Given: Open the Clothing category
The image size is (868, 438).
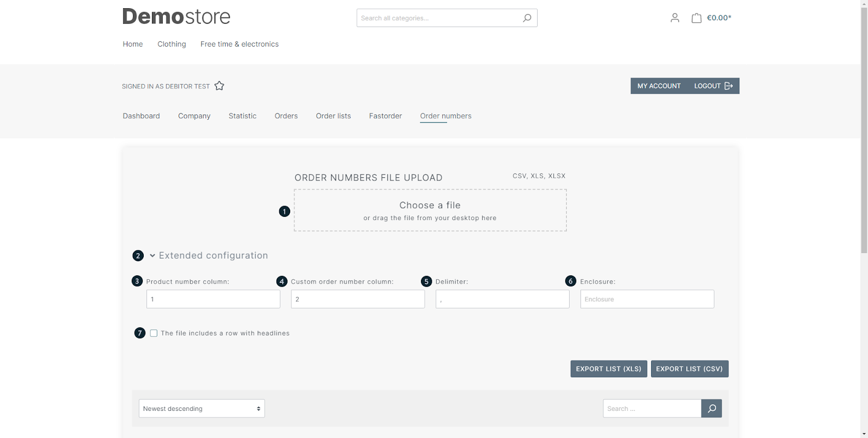Looking at the screenshot, I should pos(171,44).
